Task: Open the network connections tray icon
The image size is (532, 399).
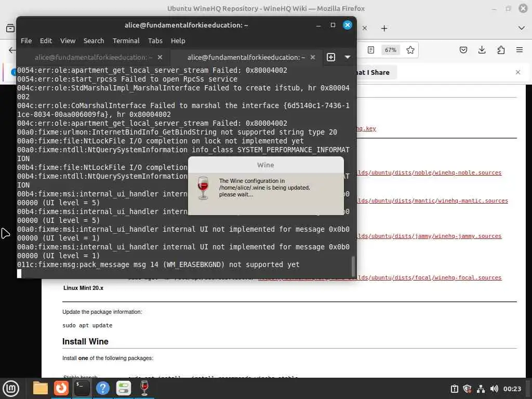Action: point(481,389)
